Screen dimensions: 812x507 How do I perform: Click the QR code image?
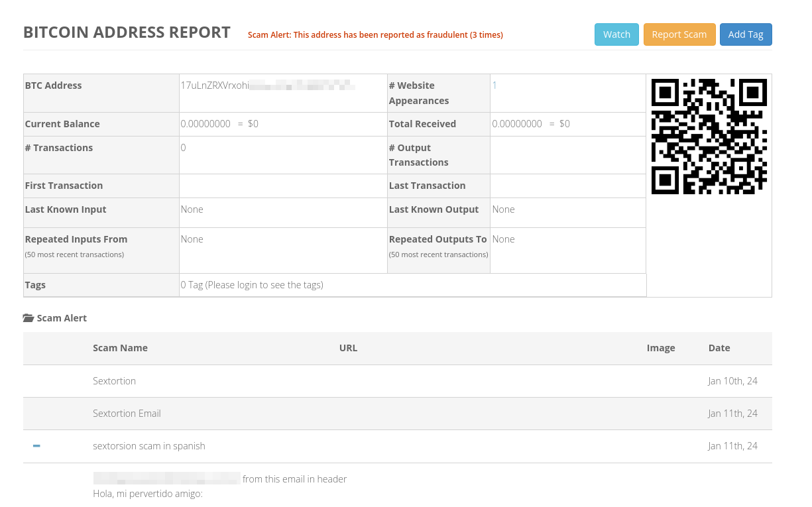(709, 137)
